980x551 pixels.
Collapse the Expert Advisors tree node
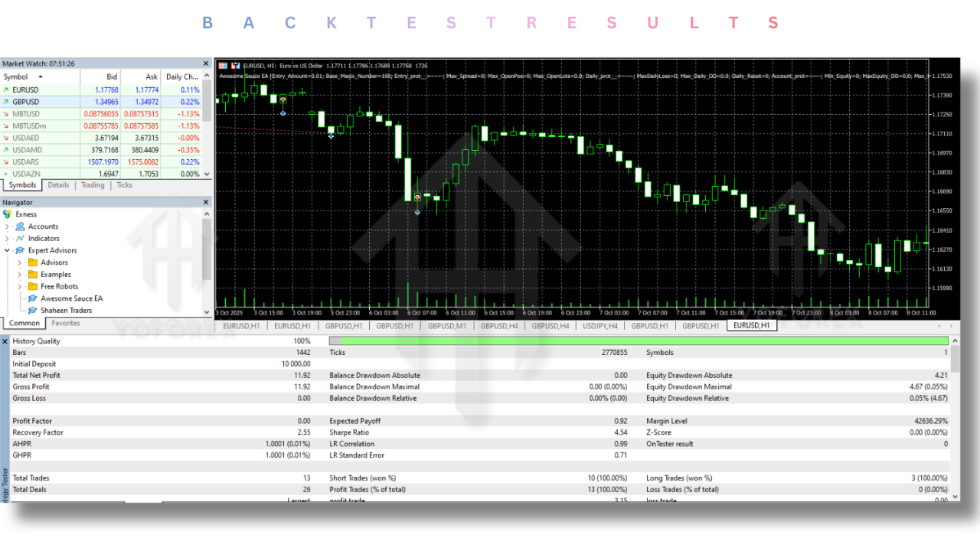8,250
